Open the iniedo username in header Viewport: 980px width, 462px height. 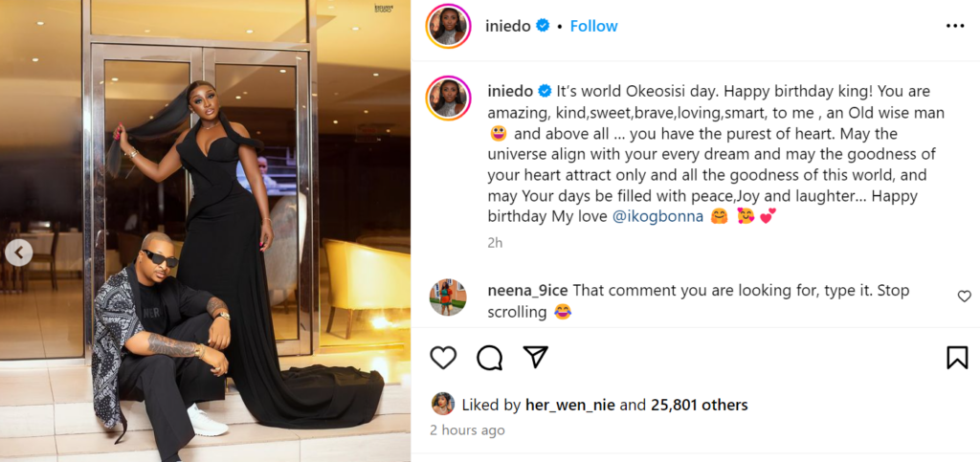coord(507,26)
